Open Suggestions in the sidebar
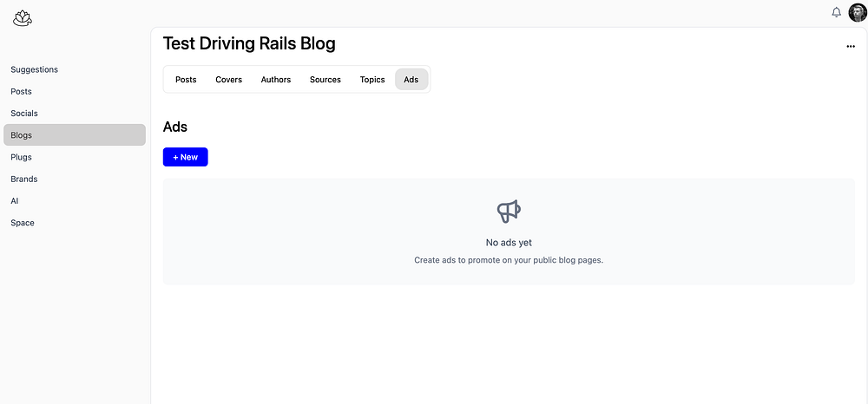The height and width of the screenshot is (404, 868). [35, 69]
